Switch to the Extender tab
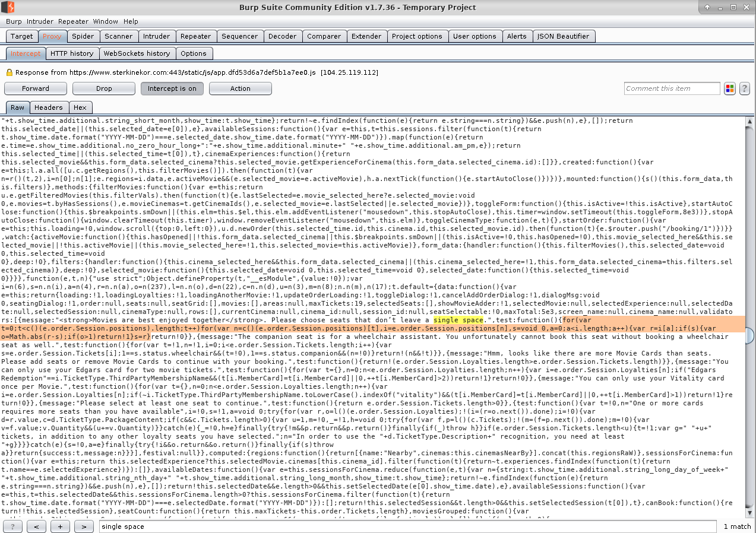The image size is (756, 533). [367, 36]
